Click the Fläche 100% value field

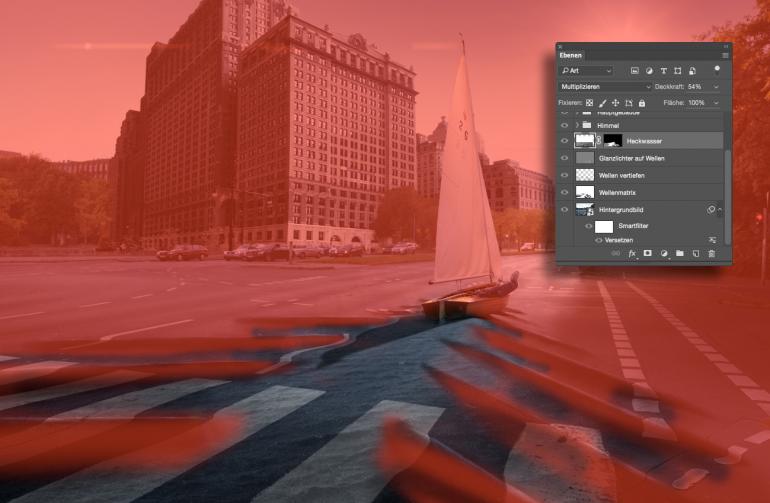tap(698, 102)
